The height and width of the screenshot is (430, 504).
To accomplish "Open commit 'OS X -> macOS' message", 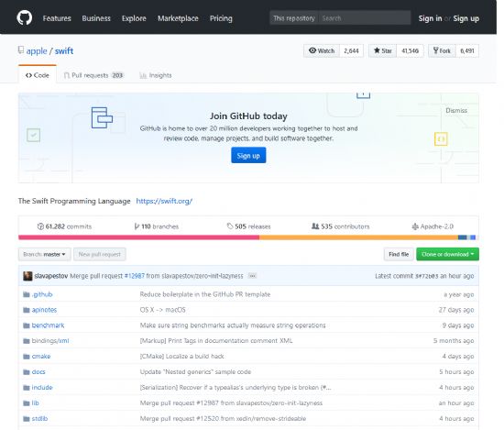I will click(162, 310).
